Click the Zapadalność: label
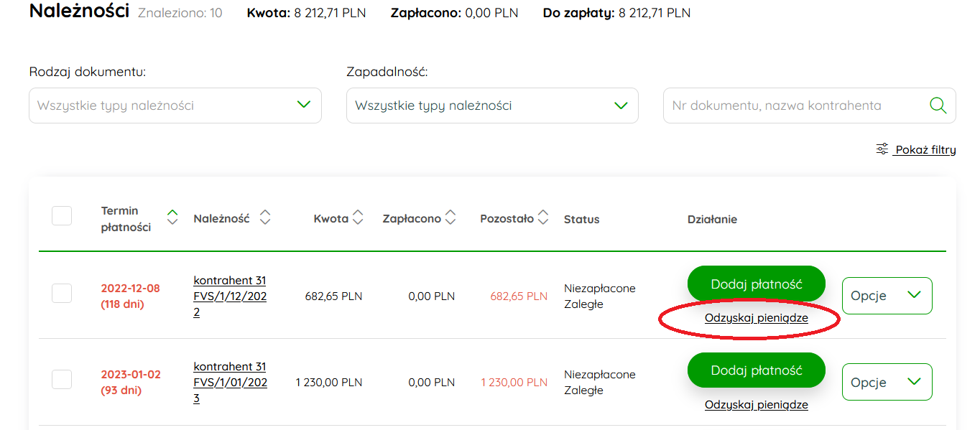This screenshot has width=980, height=430. pyautogui.click(x=387, y=72)
